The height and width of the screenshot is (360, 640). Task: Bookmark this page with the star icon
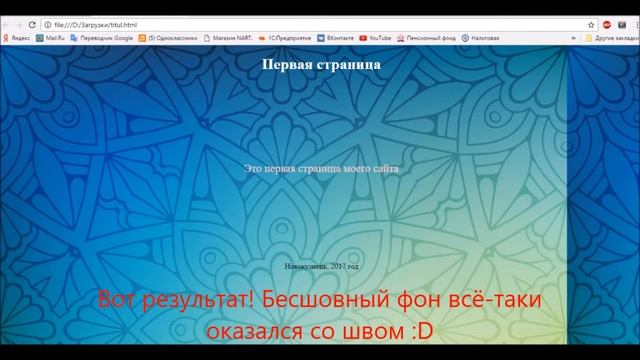tap(591, 25)
